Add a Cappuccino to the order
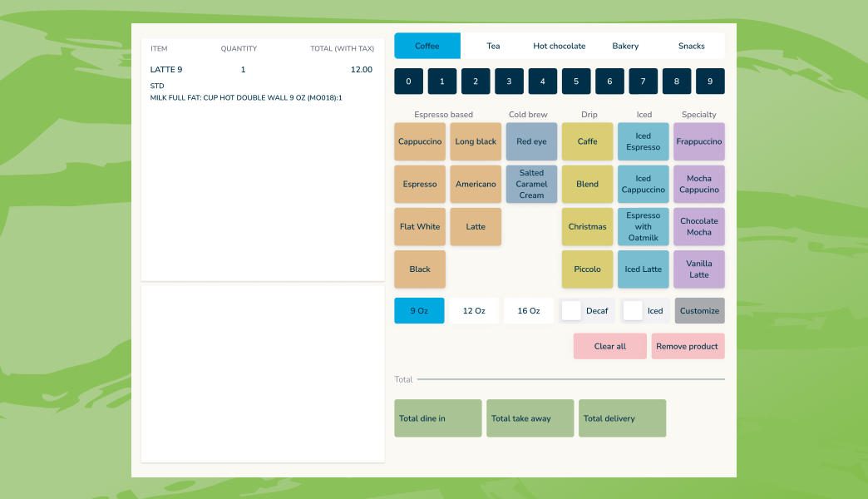Image resolution: width=868 pixels, height=499 pixels. pyautogui.click(x=420, y=141)
